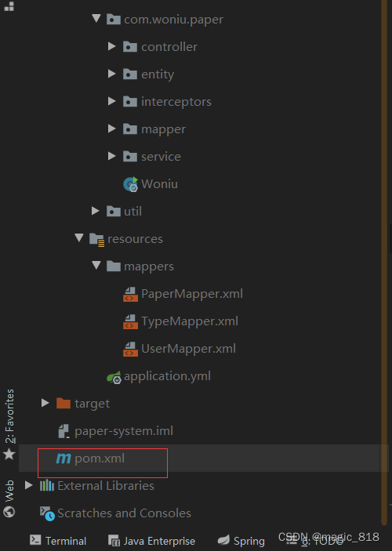Image resolution: width=392 pixels, height=551 pixels.
Task: Click the UserMapper.xml file icon
Action: coord(130,349)
